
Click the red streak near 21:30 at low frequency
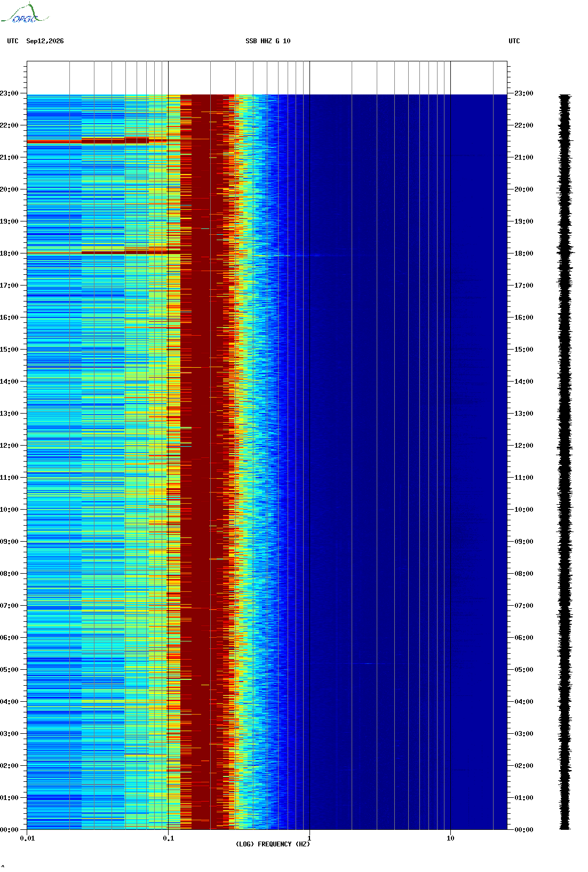tap(88, 141)
